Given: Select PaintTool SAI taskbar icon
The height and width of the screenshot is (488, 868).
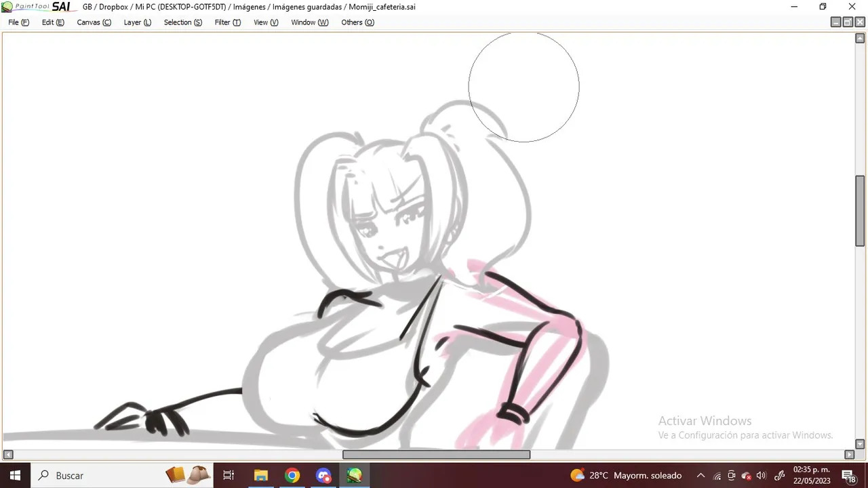Looking at the screenshot, I should 355,475.
